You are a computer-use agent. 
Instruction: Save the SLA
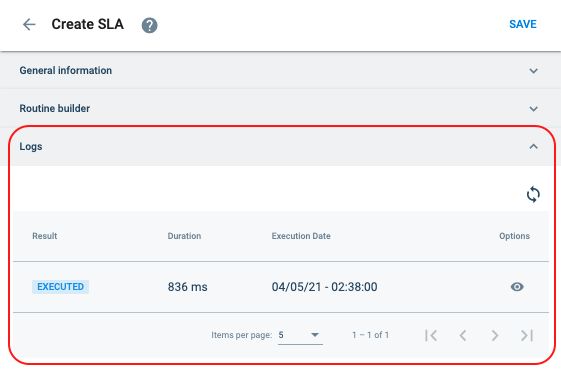[x=523, y=24]
